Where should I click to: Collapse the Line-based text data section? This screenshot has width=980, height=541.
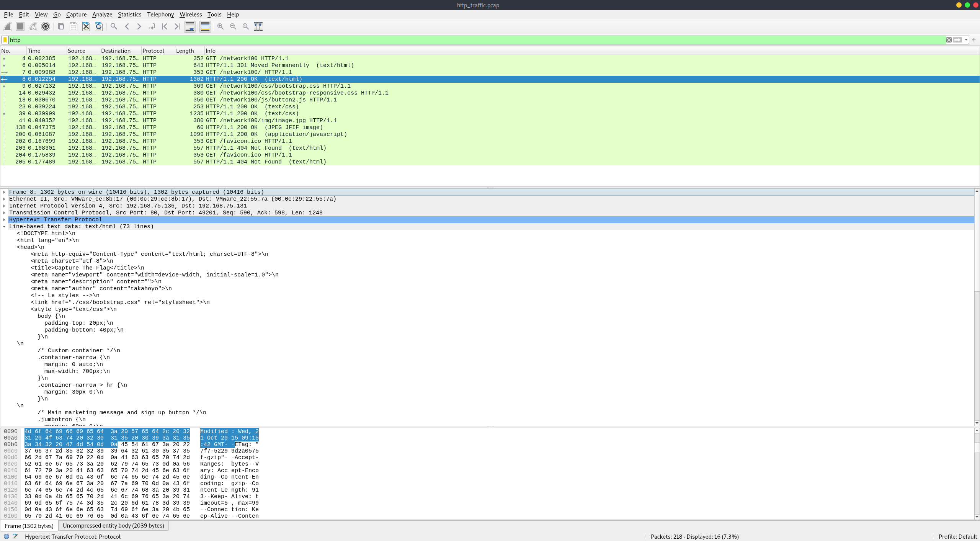coord(4,226)
